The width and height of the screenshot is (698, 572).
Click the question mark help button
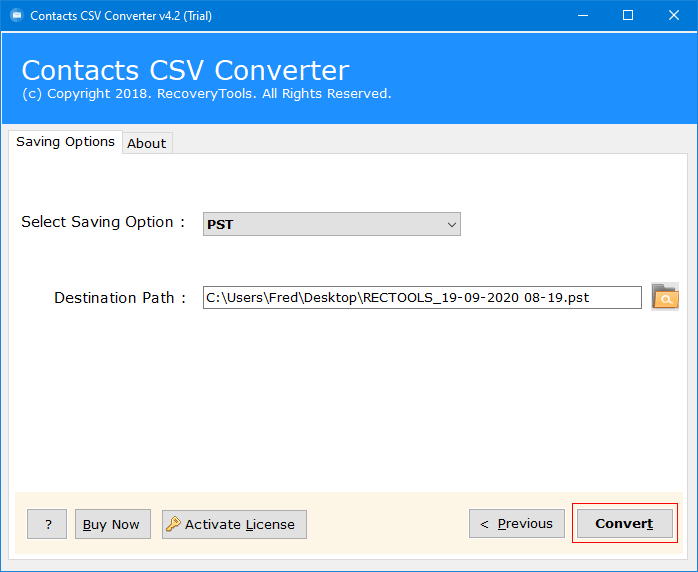(x=47, y=524)
